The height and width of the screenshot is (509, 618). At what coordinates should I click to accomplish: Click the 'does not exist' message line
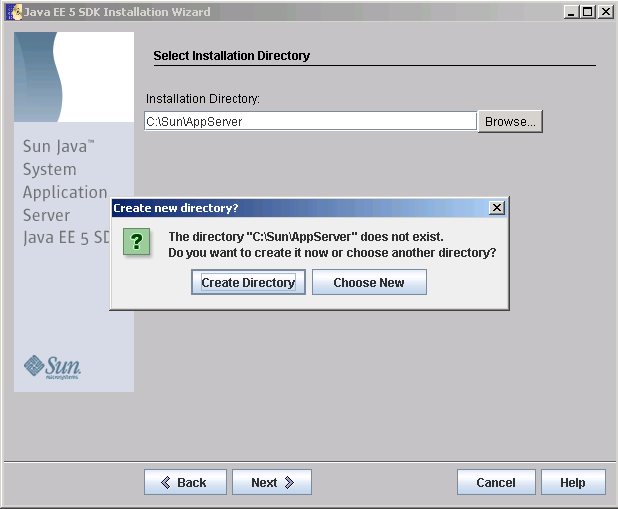click(x=306, y=237)
